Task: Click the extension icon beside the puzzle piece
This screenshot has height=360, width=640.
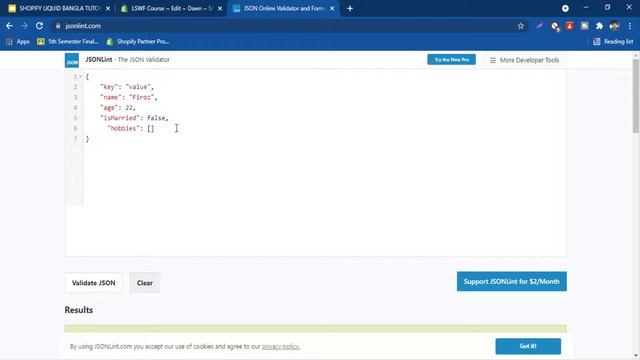Action: coord(584,26)
